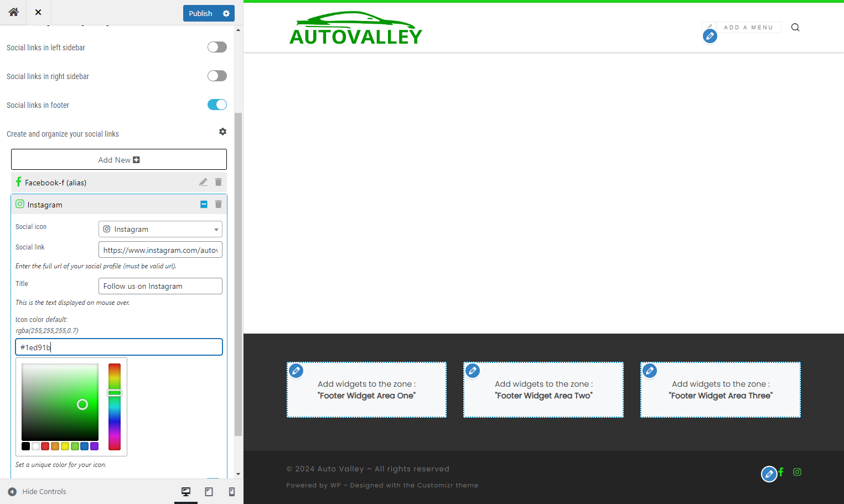Open Instagram icon in site footer

click(x=797, y=472)
